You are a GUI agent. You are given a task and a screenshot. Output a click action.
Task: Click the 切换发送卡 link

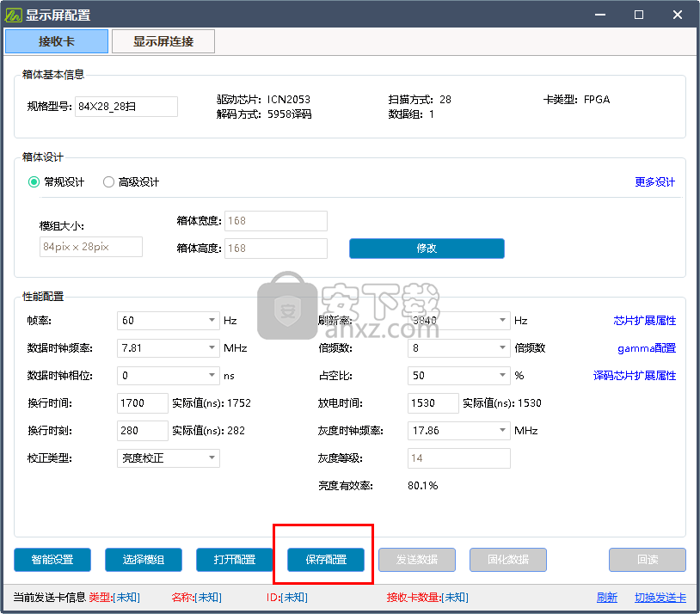pyautogui.click(x=660, y=598)
